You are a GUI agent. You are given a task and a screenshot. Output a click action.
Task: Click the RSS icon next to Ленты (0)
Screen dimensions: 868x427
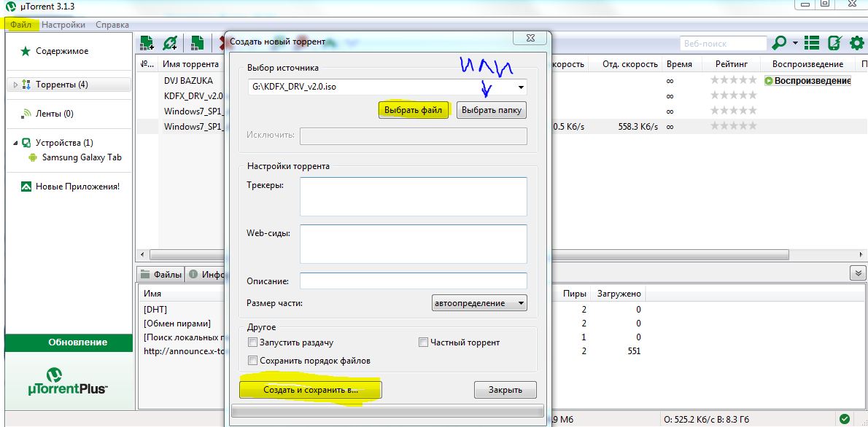click(26, 114)
